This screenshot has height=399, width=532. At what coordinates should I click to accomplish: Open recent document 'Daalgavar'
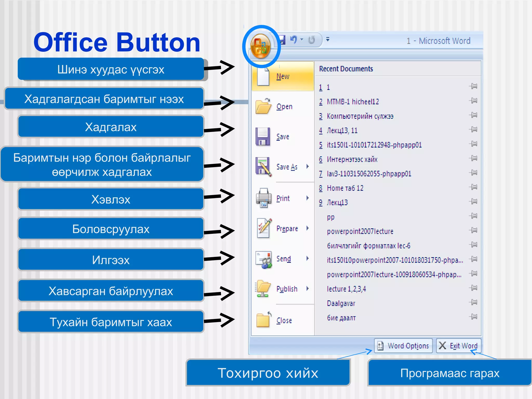[x=341, y=303]
